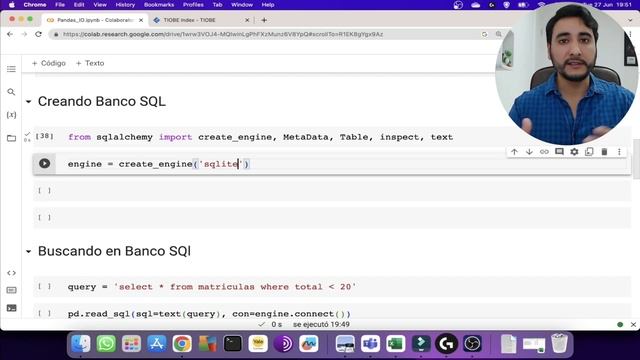This screenshot has height=360, width=640.
Task: Open Finder from the dock
Action: coord(81,344)
